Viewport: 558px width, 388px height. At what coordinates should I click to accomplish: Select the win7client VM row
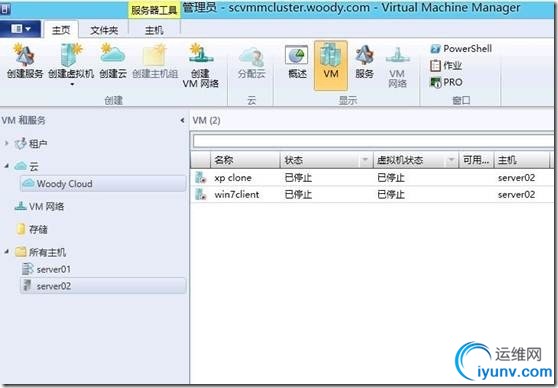pyautogui.click(x=372, y=194)
